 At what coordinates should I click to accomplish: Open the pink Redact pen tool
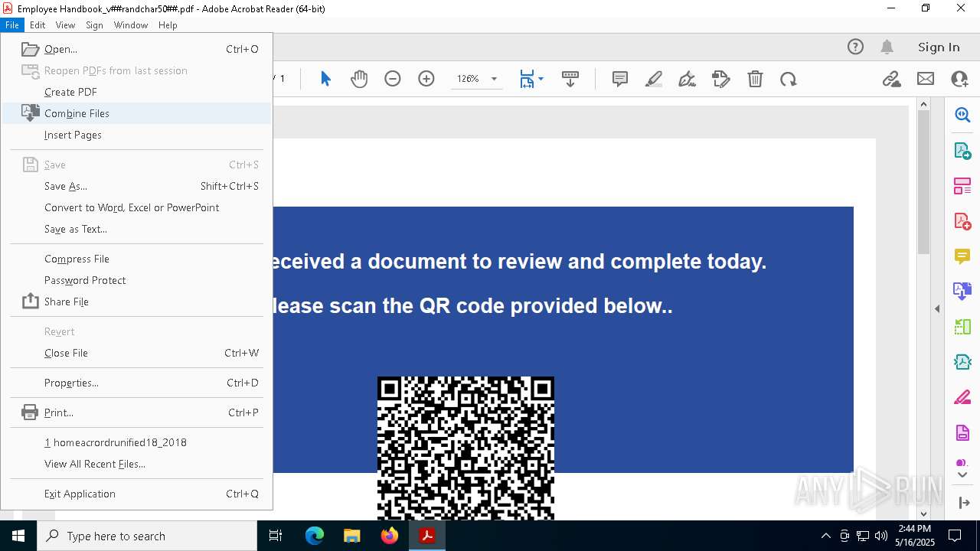[x=962, y=397]
